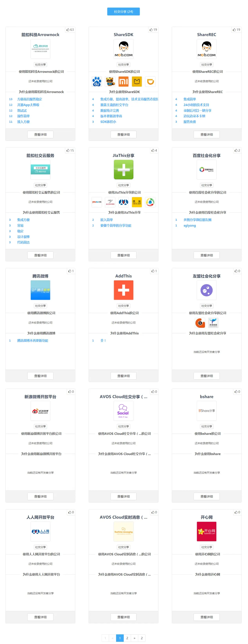Open the ShareREC mob.com logo

coord(207,49)
